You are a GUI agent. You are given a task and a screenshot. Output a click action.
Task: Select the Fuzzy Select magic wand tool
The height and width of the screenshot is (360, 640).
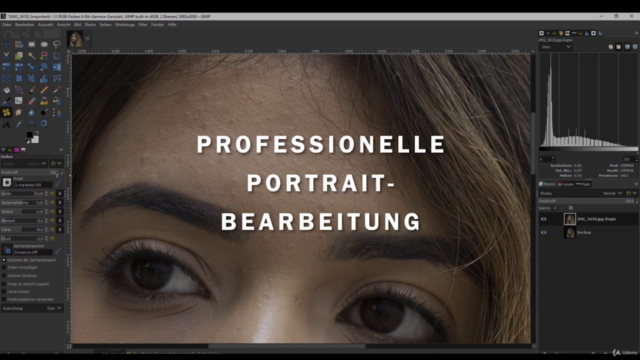click(x=31, y=56)
